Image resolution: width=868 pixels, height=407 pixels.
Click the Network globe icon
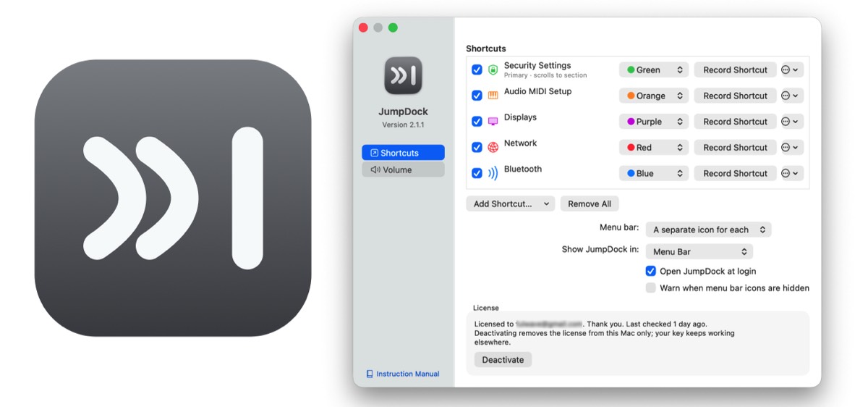coord(493,147)
